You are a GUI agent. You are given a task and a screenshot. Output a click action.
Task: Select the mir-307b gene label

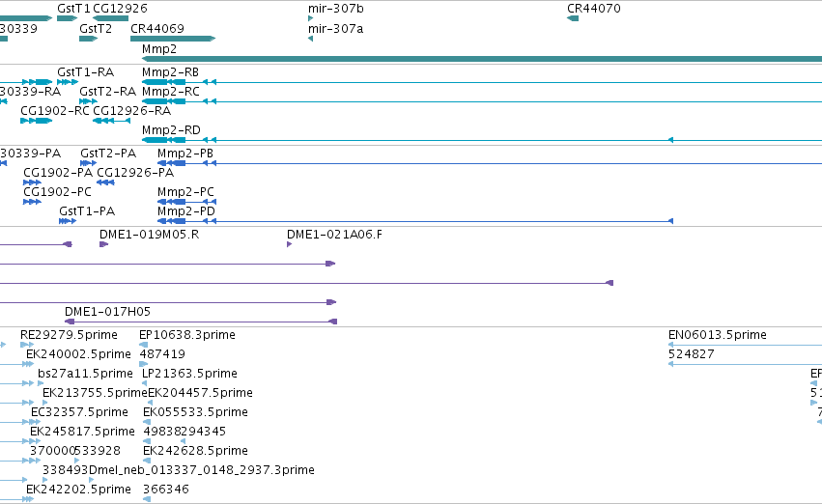(x=335, y=9)
